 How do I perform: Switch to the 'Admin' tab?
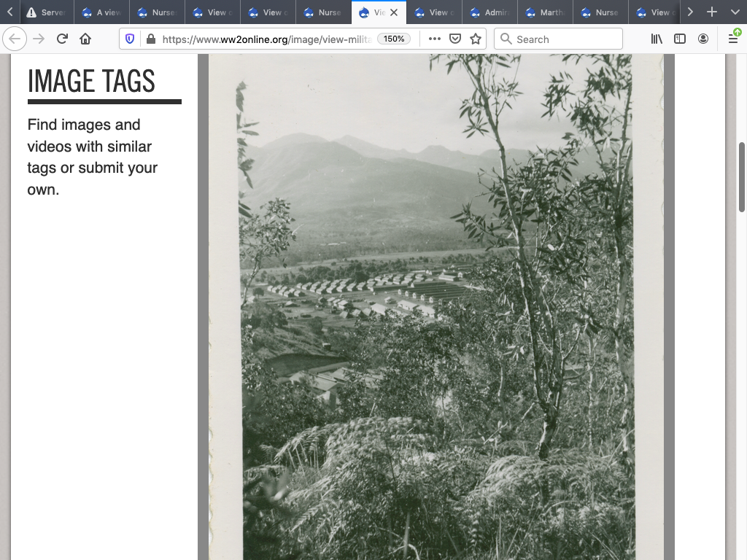point(490,12)
